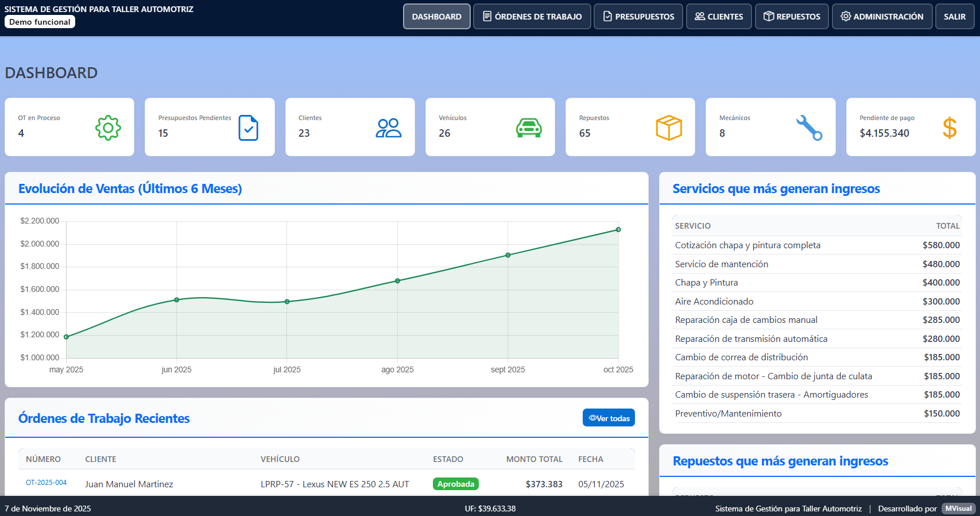980x516 pixels.
Task: Select the jun 2025 data point on chart
Action: (177, 300)
